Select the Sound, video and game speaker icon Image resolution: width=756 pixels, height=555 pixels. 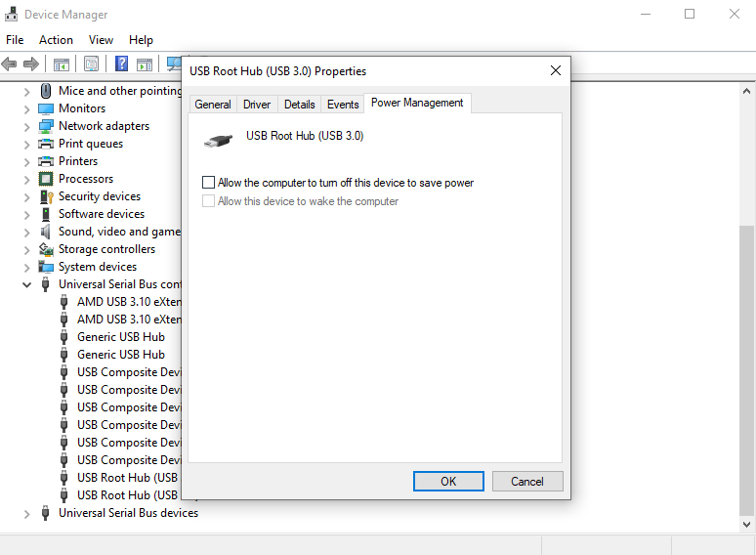[45, 232]
